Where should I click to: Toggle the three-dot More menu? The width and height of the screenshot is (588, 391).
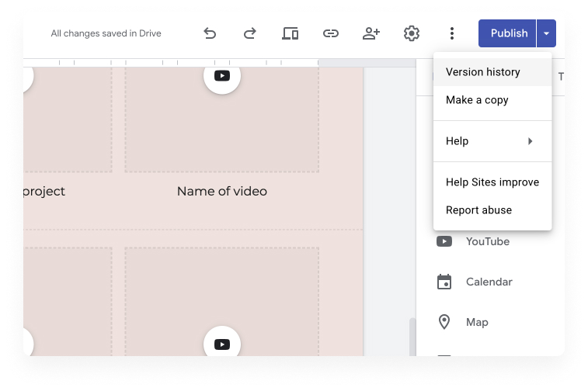point(452,33)
